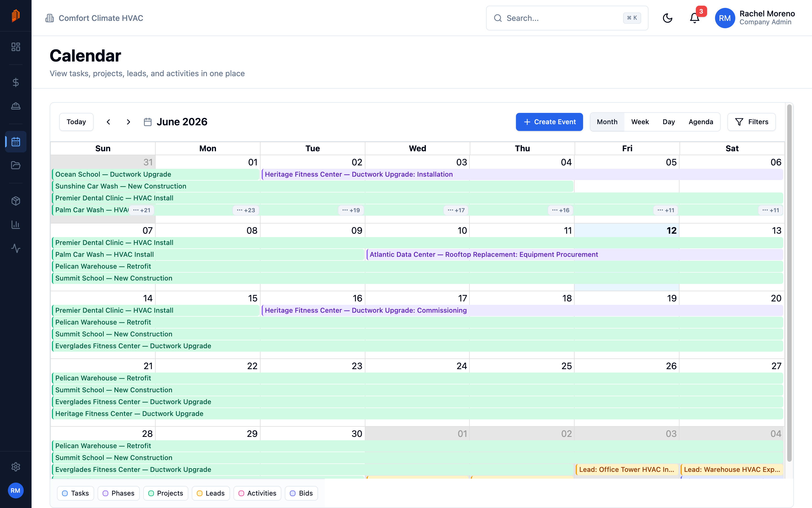The width and height of the screenshot is (812, 508).
Task: Open Heritage Fitness Center Ductwork Upgrade on June 21 week
Action: click(x=417, y=413)
